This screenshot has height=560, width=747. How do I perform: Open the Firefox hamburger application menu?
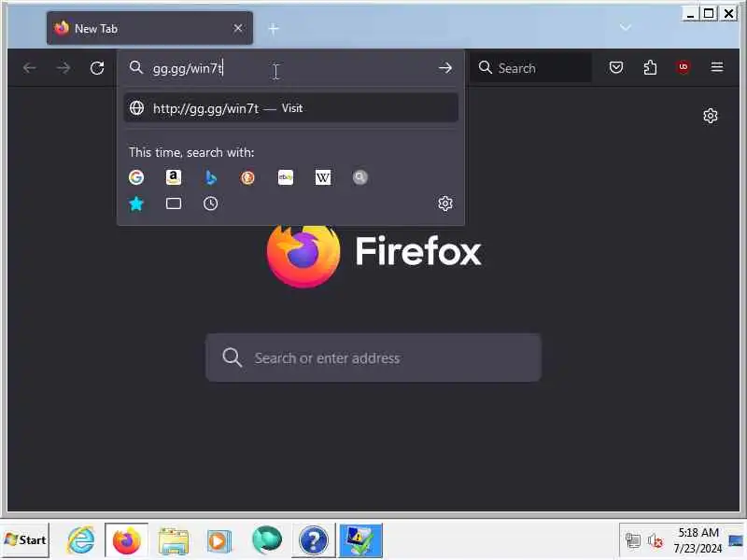(717, 67)
